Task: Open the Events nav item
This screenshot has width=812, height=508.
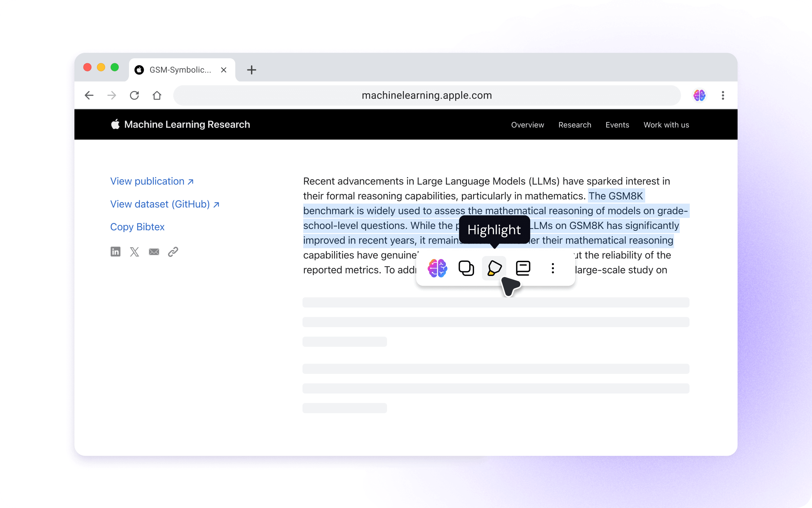Action: point(617,125)
